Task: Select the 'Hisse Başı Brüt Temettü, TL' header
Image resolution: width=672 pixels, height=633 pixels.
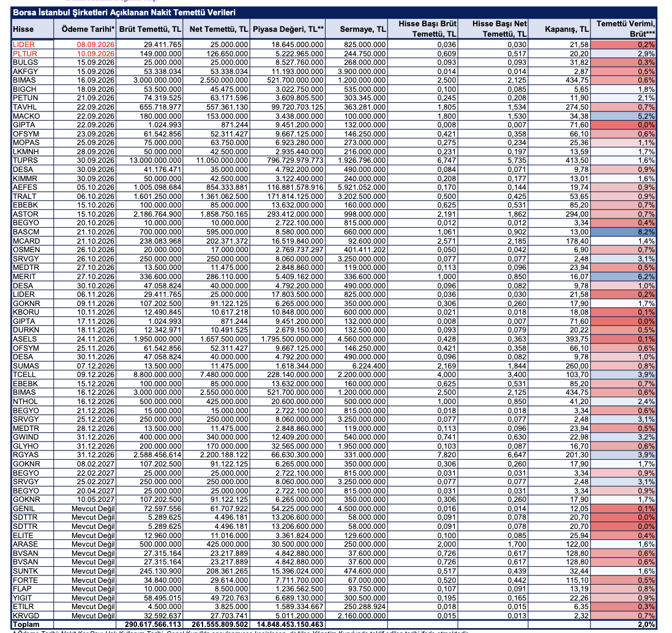Action: (x=427, y=29)
